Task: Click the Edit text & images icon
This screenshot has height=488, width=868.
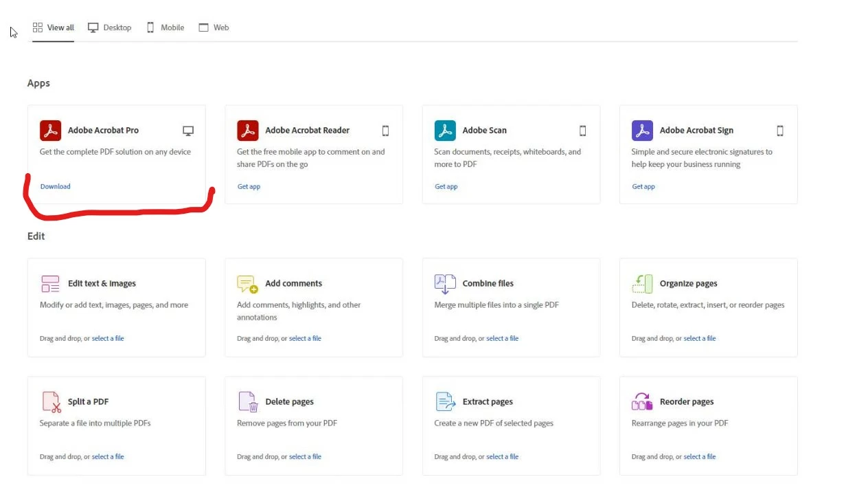Action: pos(50,284)
